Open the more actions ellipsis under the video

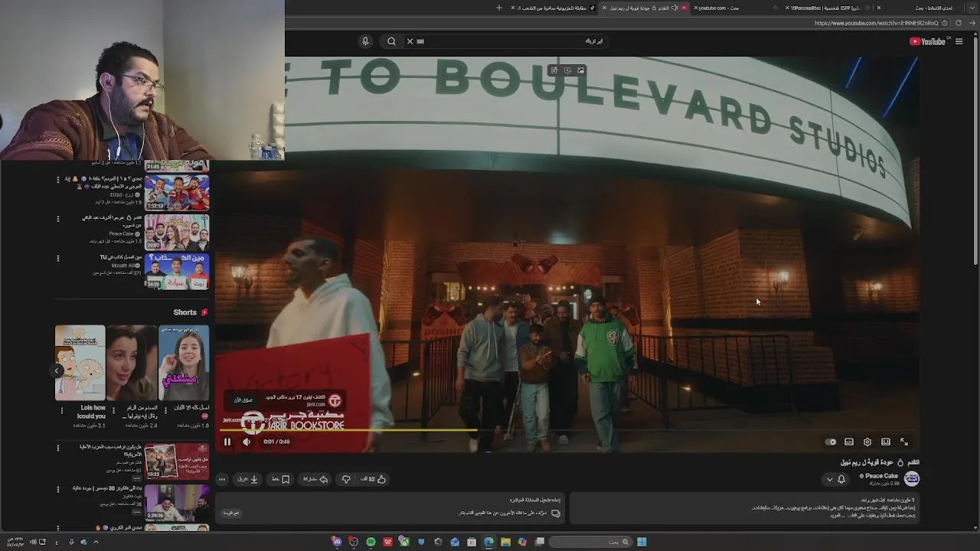tap(222, 479)
